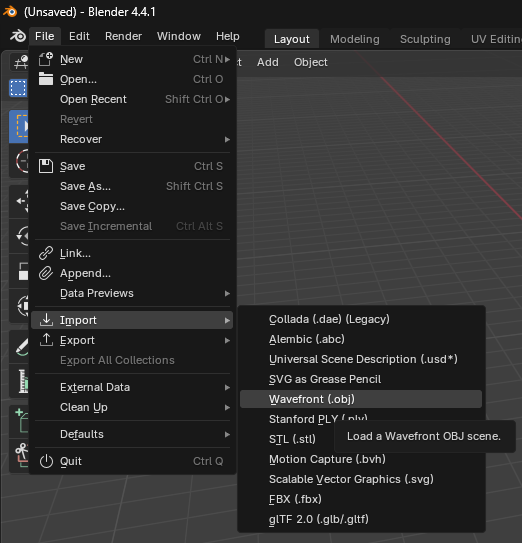Expand the Clean Up submenu
The width and height of the screenshot is (522, 543).
[x=227, y=408]
